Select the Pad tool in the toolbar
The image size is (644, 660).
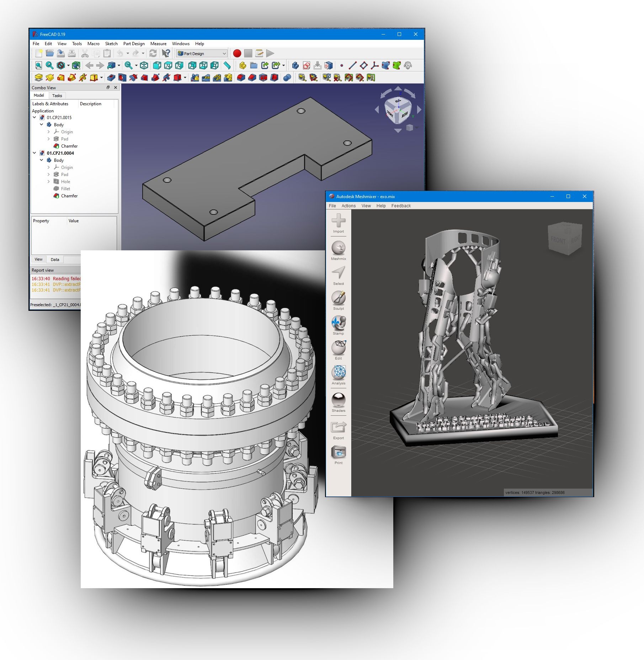click(39, 78)
